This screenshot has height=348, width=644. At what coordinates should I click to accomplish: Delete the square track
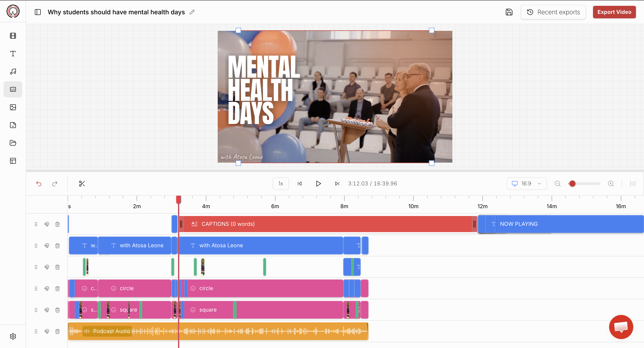click(57, 310)
